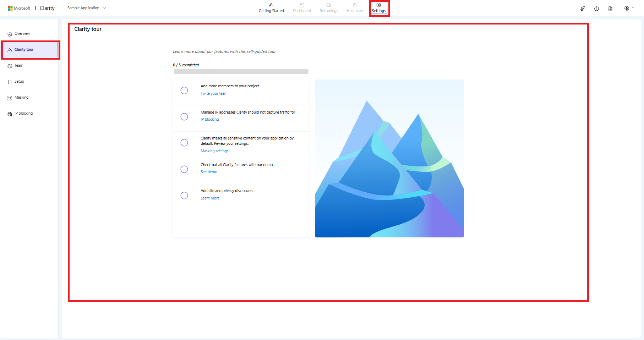644x340 pixels.
Task: Open the documentation page icon
Action: [x=611, y=9]
